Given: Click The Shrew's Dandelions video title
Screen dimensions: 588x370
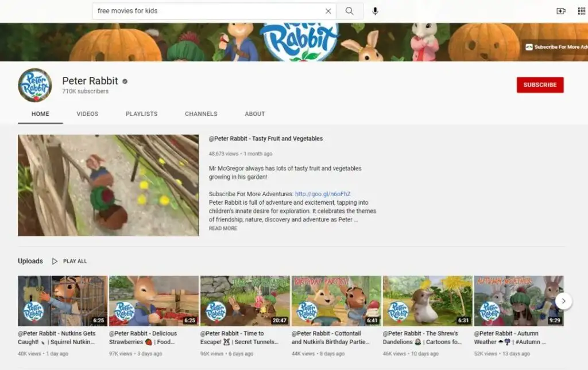Looking at the screenshot, I should (422, 337).
